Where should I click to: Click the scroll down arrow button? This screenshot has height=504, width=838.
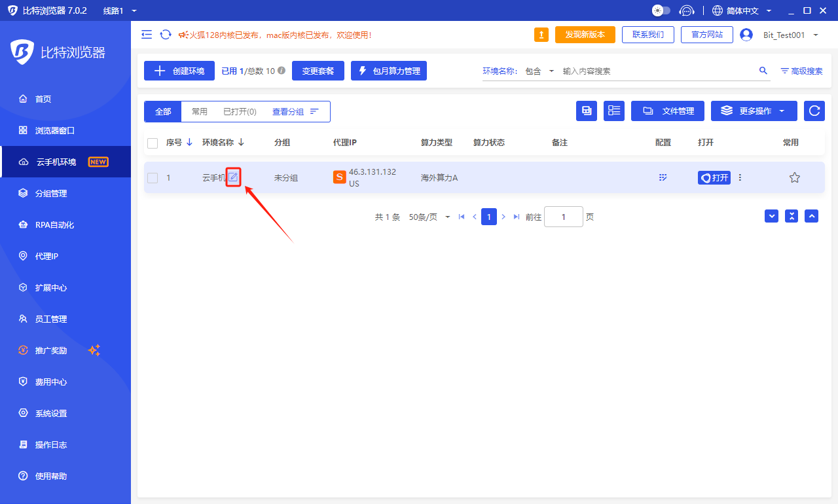772,216
